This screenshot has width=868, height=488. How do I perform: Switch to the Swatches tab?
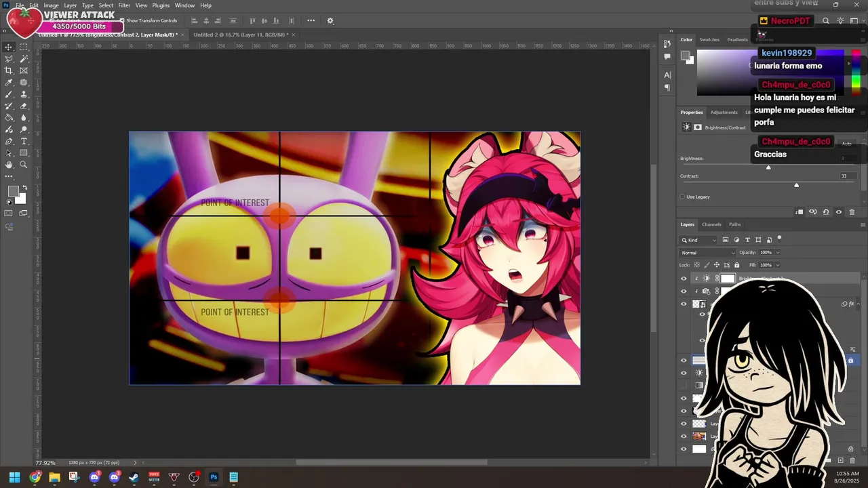click(709, 39)
